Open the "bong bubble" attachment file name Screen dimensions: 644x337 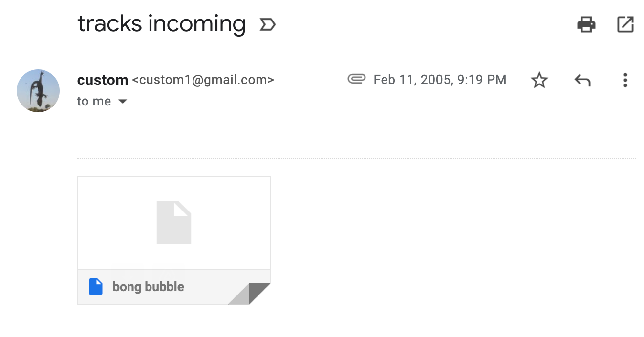(x=148, y=287)
